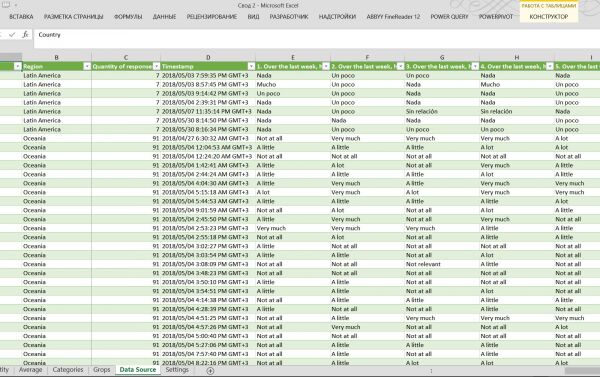Viewport: 600px width, 377px height.
Task: Select cell 2018/05/04 2:53:23 PM GMT+3
Action: (x=208, y=228)
